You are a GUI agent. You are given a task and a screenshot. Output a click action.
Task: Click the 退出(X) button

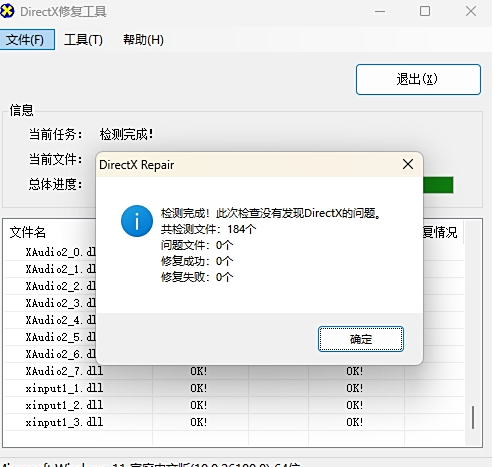click(418, 79)
